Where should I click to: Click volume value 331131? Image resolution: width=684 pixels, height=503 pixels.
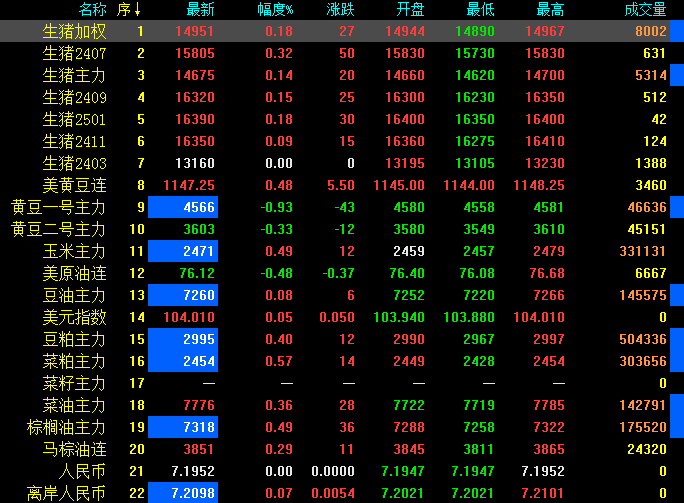pos(643,251)
